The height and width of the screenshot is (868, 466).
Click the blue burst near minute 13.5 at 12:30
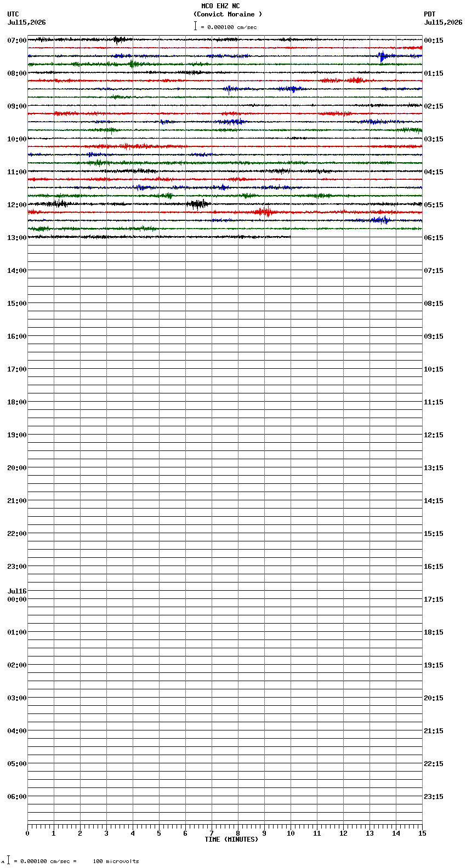(x=381, y=220)
